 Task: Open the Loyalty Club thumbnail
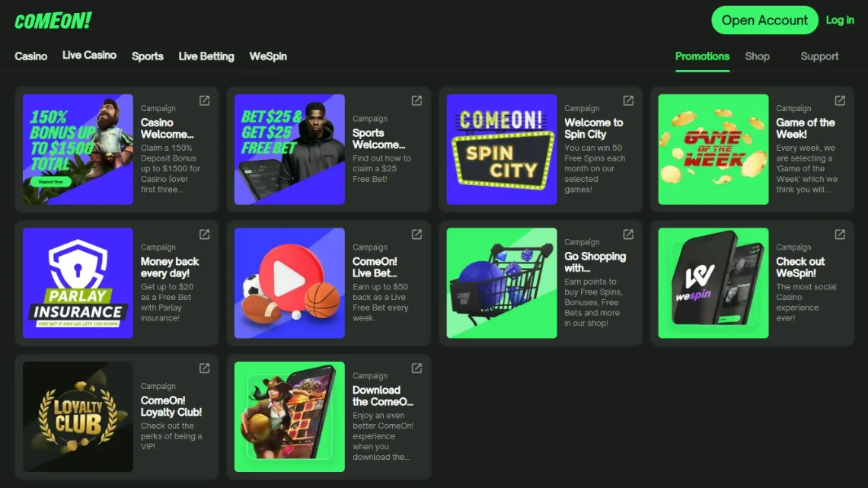click(x=78, y=416)
